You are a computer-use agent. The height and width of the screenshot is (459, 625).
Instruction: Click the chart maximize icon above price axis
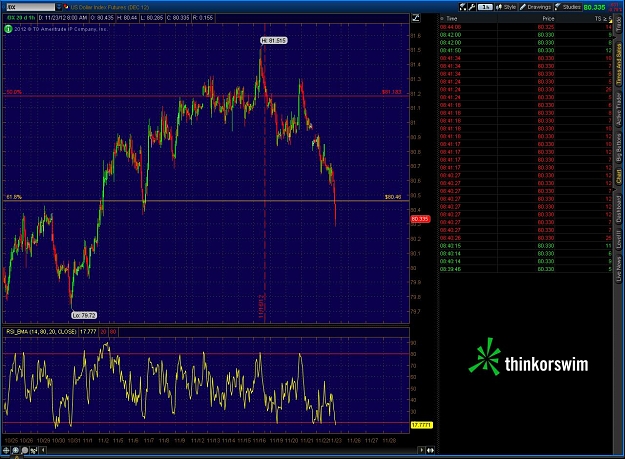point(415,18)
